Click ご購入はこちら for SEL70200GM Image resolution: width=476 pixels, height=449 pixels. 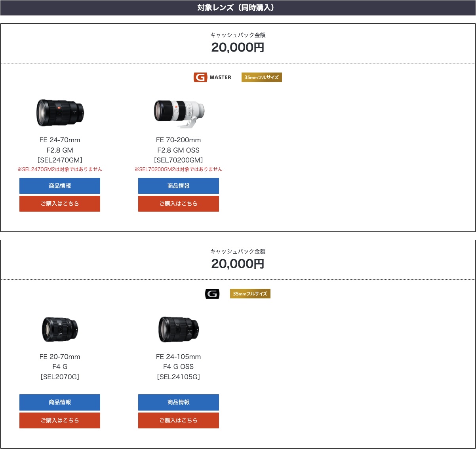point(179,204)
